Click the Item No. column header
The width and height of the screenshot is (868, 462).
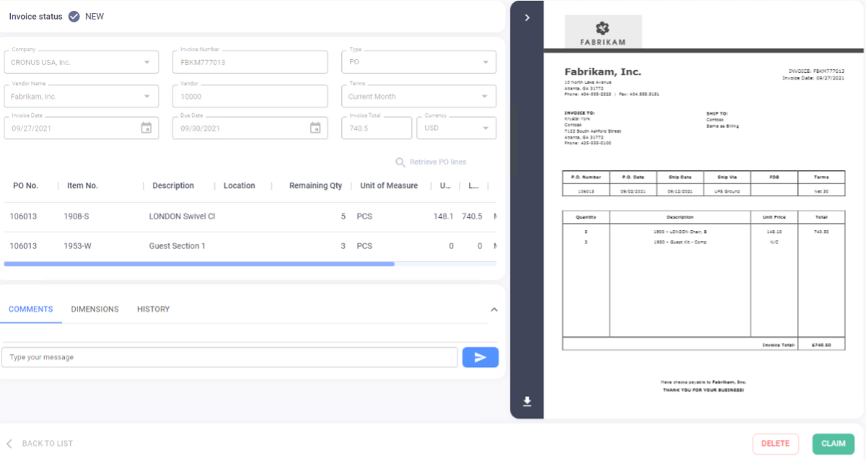[x=83, y=186]
